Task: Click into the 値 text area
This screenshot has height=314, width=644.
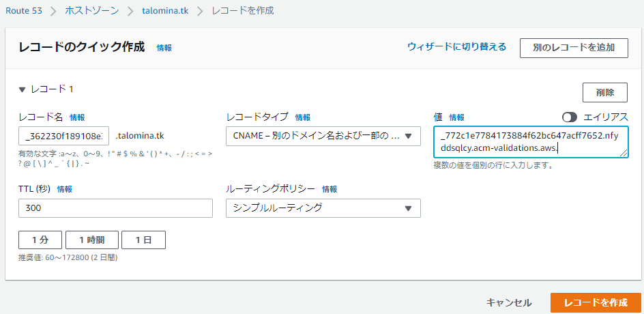Action: coord(531,142)
